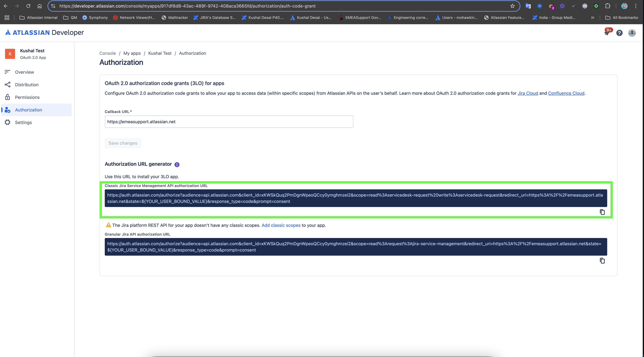Follow the Add classic scopes link

click(x=281, y=225)
